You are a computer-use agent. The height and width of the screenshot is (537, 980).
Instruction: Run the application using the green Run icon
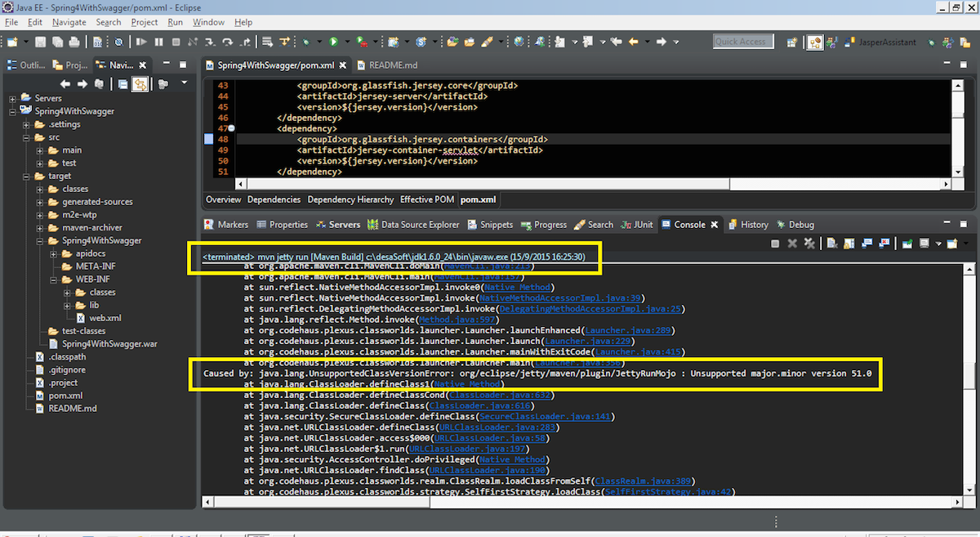pyautogui.click(x=333, y=41)
